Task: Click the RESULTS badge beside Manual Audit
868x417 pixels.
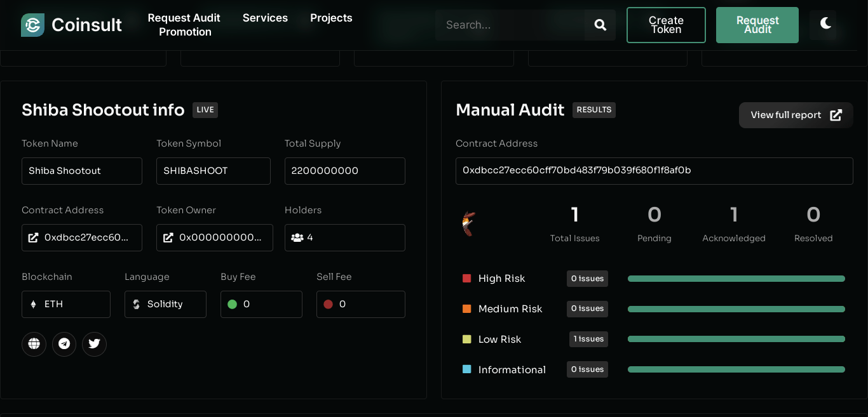Action: tap(594, 110)
